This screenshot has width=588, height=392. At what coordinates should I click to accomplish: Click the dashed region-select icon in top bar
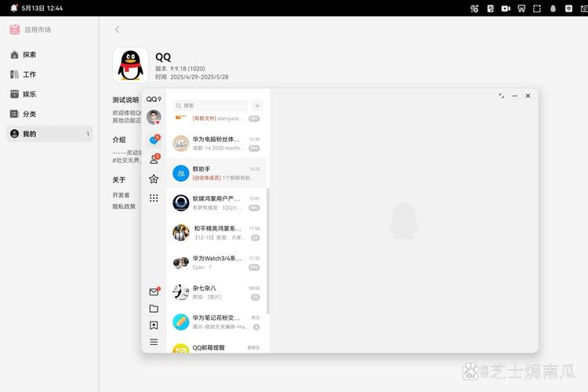click(537, 9)
